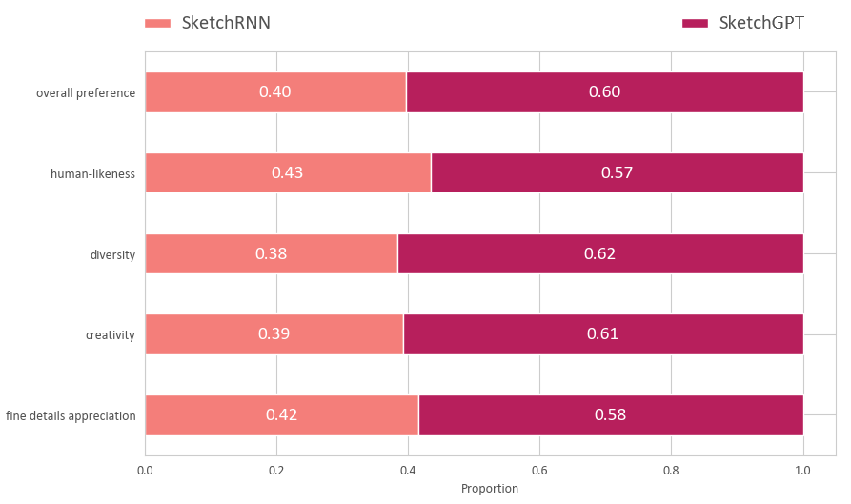Click the fine details SketchGPT bar
This screenshot has height=504, width=851.
(610, 415)
